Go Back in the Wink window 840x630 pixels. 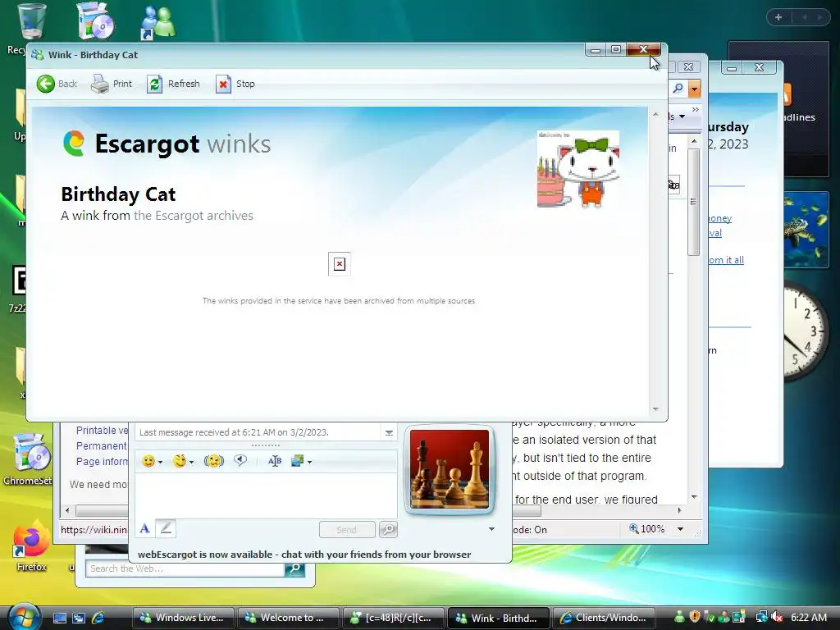[57, 84]
